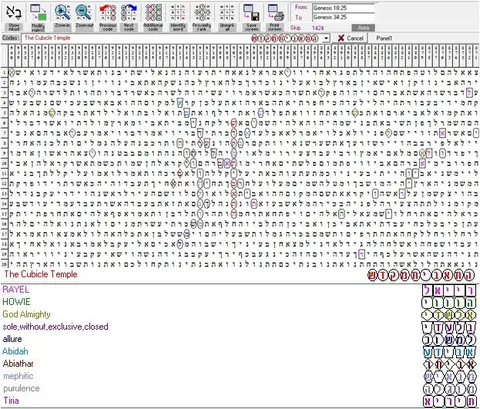Click the Print screen icon

275,13
